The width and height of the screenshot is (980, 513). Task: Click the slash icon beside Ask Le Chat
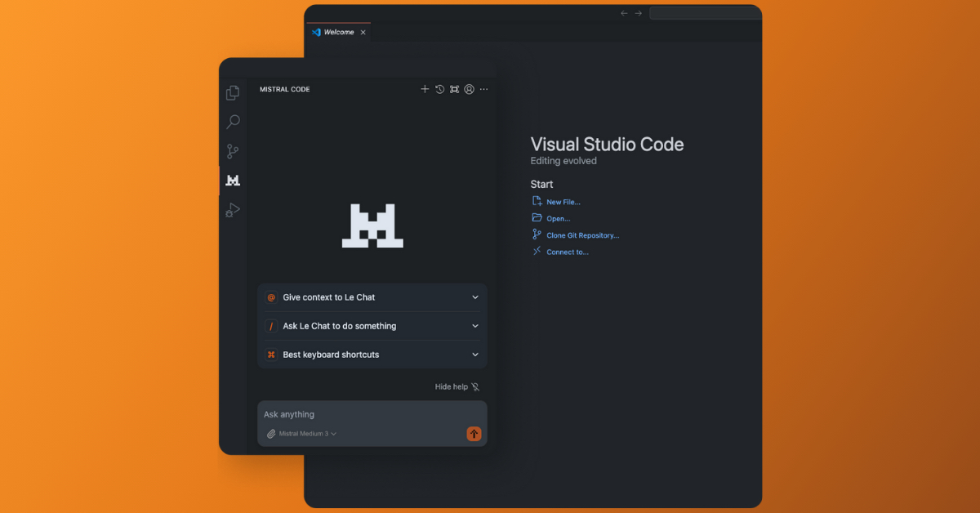[x=271, y=326]
